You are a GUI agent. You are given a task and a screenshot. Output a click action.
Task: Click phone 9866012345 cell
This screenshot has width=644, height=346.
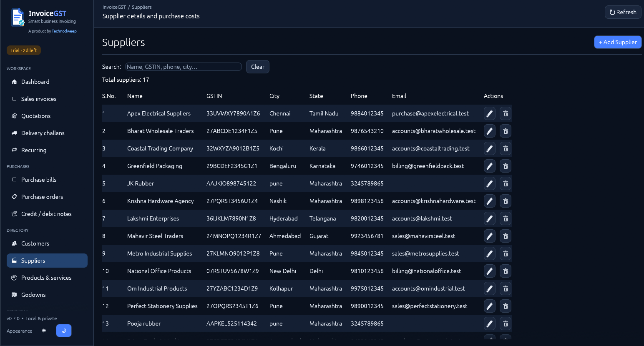click(367, 148)
